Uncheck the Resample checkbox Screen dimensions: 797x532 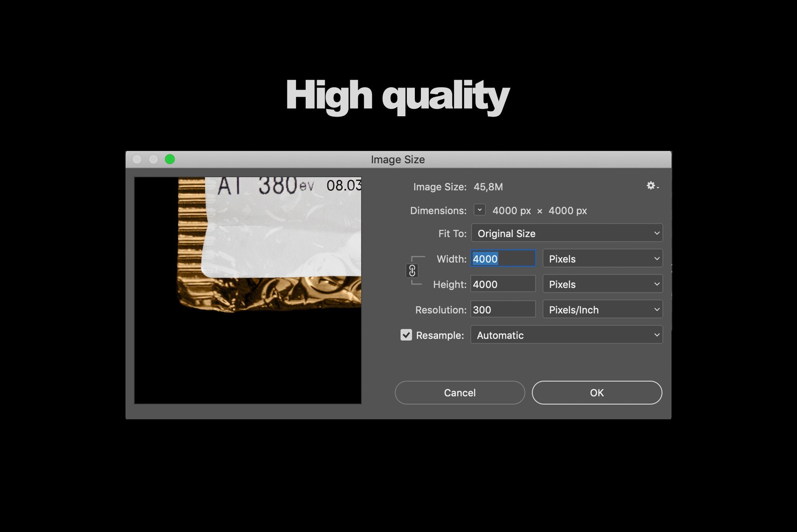pos(406,335)
